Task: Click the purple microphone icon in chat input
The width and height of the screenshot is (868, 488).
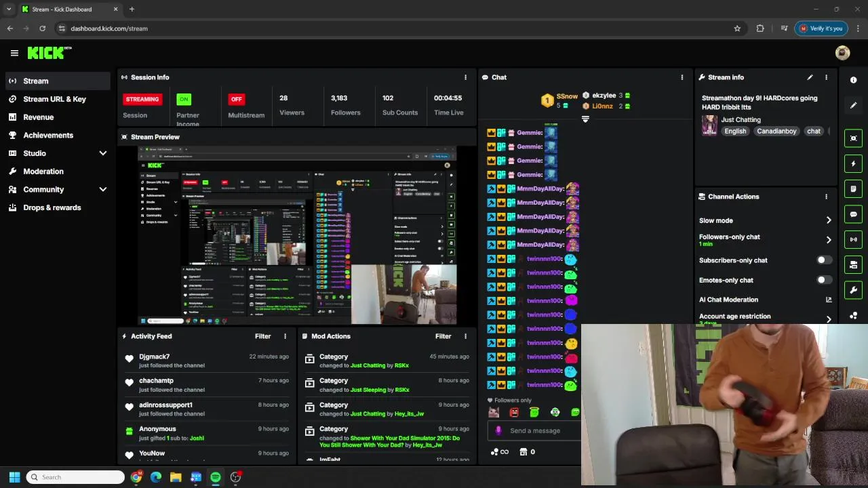Action: pos(498,430)
